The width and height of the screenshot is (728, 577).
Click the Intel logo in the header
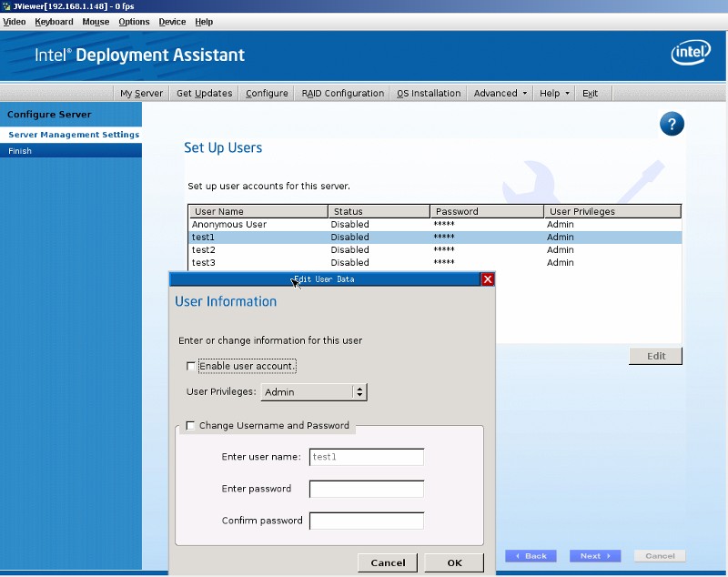[x=691, y=52]
